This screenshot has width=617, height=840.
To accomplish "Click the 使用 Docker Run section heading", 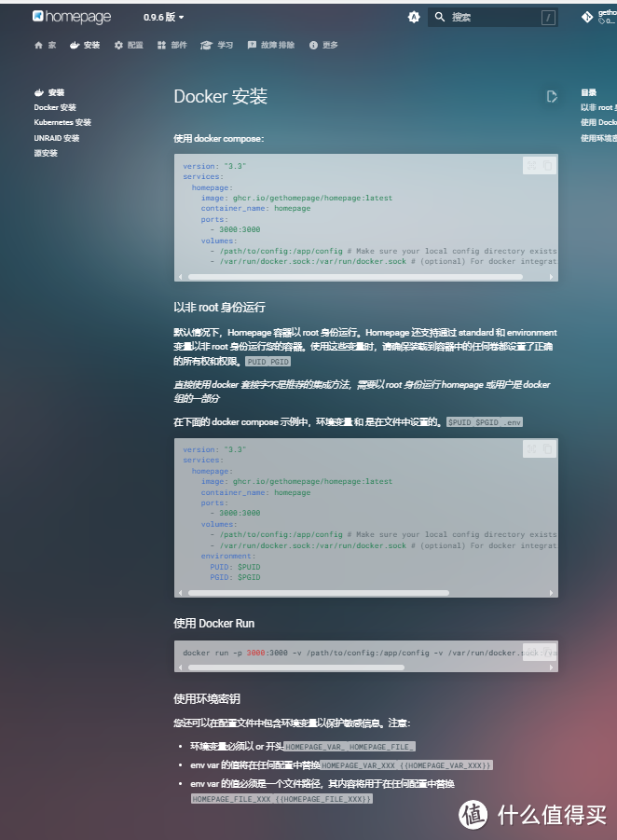I will 214,624.
